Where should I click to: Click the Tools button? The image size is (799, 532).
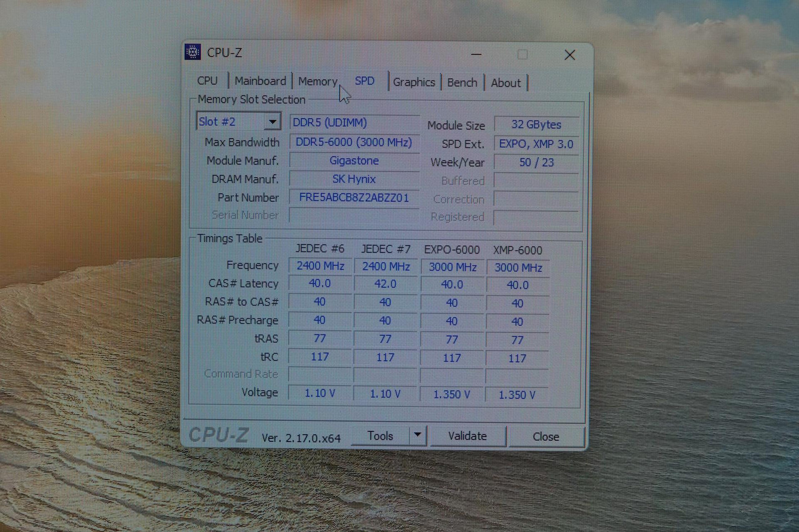click(x=380, y=436)
